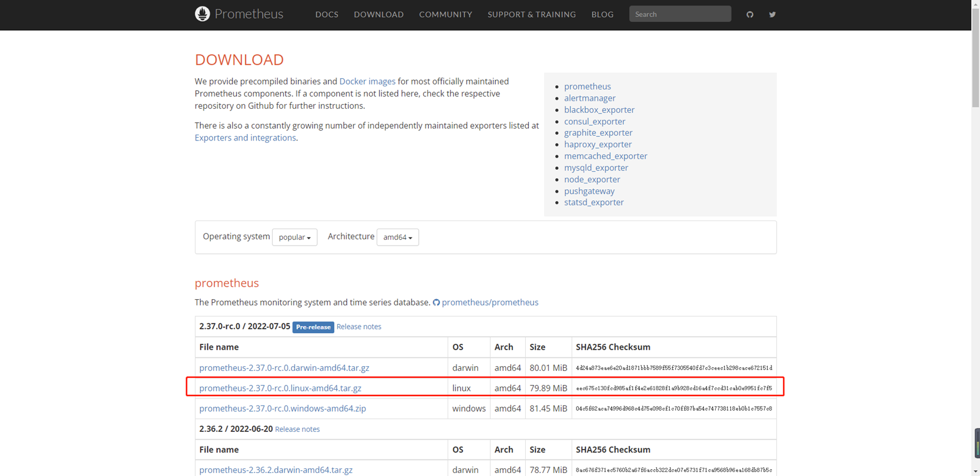Download prometheus-2.37.0-rc.0.darwin-amd64.tar.gz
Viewport: 980px width, 476px height.
[284, 368]
